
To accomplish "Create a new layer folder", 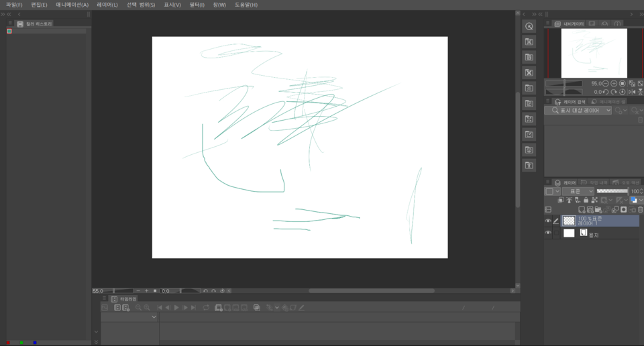I will (598, 210).
